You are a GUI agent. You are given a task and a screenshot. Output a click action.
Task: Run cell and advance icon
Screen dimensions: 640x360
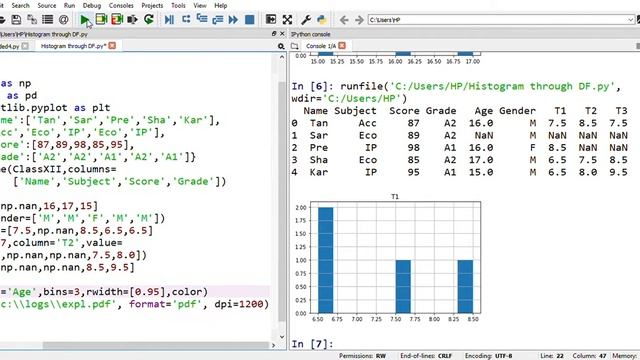pyautogui.click(x=117, y=19)
